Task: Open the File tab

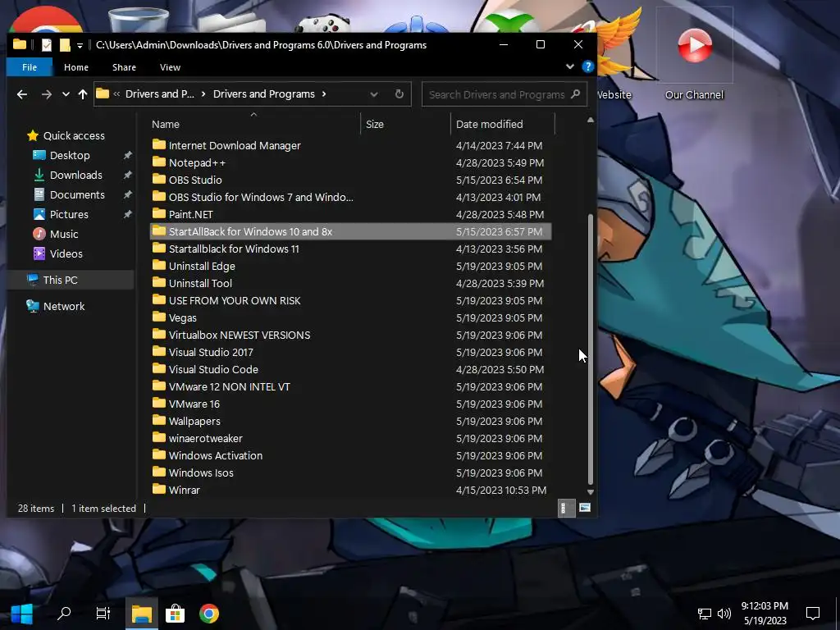Action: click(30, 67)
